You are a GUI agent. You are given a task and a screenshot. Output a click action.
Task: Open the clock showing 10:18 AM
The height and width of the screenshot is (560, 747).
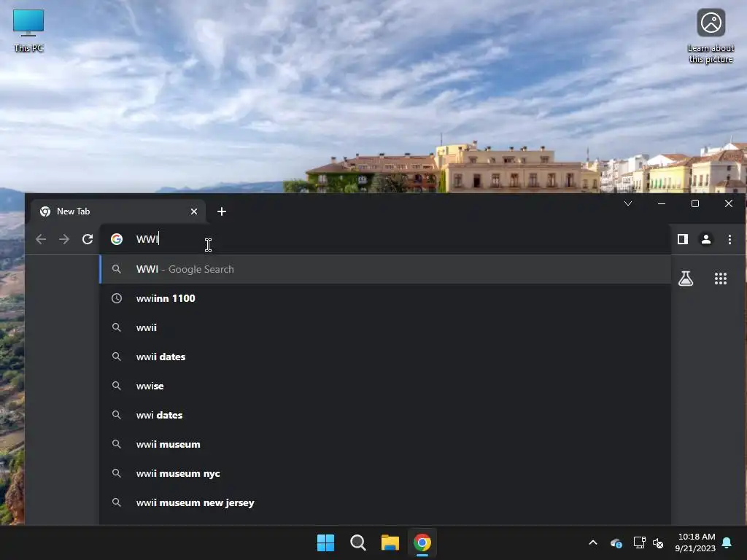click(x=695, y=542)
